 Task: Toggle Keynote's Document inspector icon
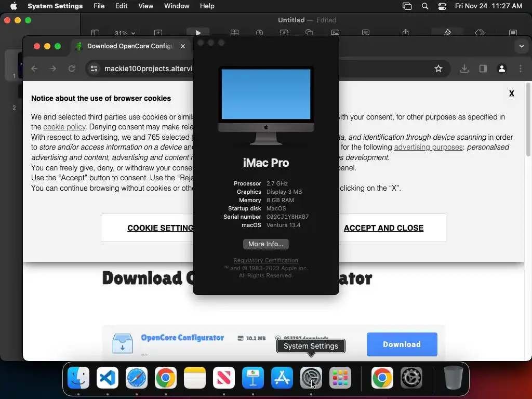pos(513,33)
